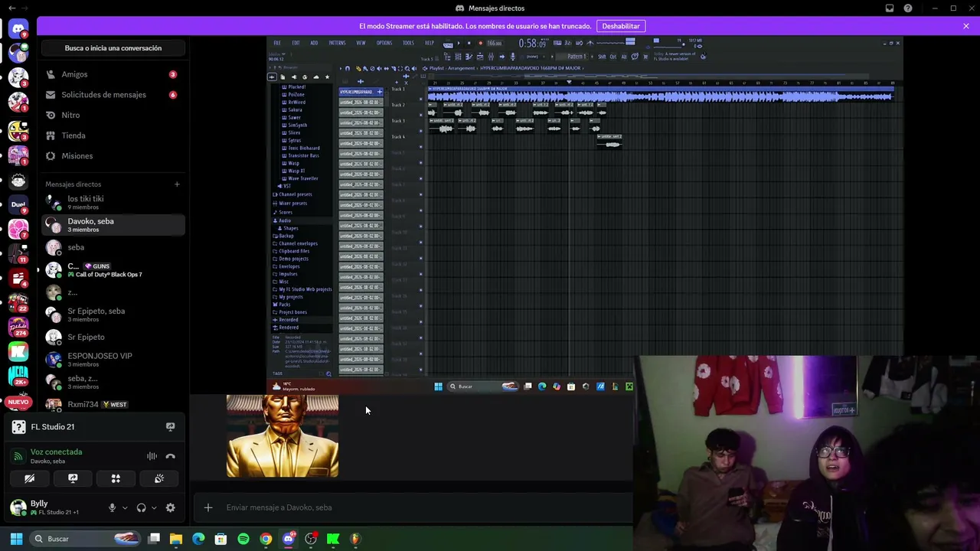
Task: Toggle mute on Track 2 in the playlist
Action: coord(420,114)
